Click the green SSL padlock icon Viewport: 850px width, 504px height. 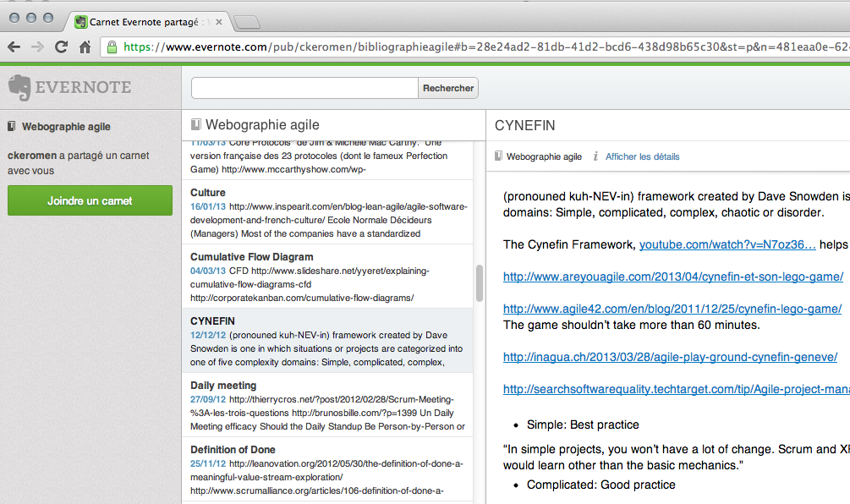coord(112,47)
